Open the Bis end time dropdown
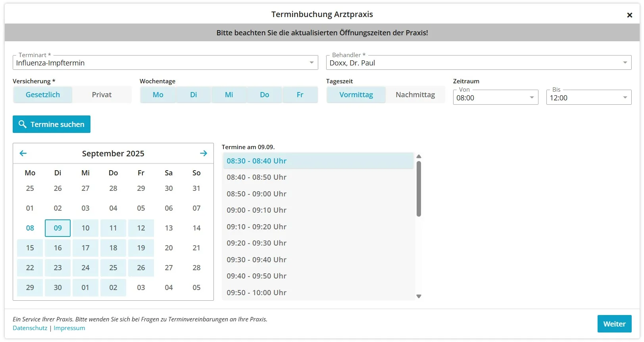This screenshot has height=342, width=644. point(588,98)
